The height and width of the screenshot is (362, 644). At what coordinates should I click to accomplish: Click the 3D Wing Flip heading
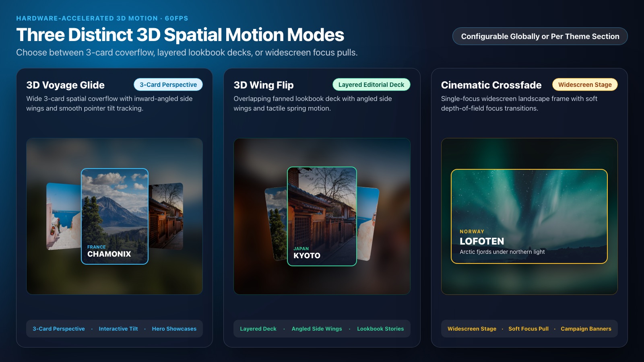click(x=264, y=85)
